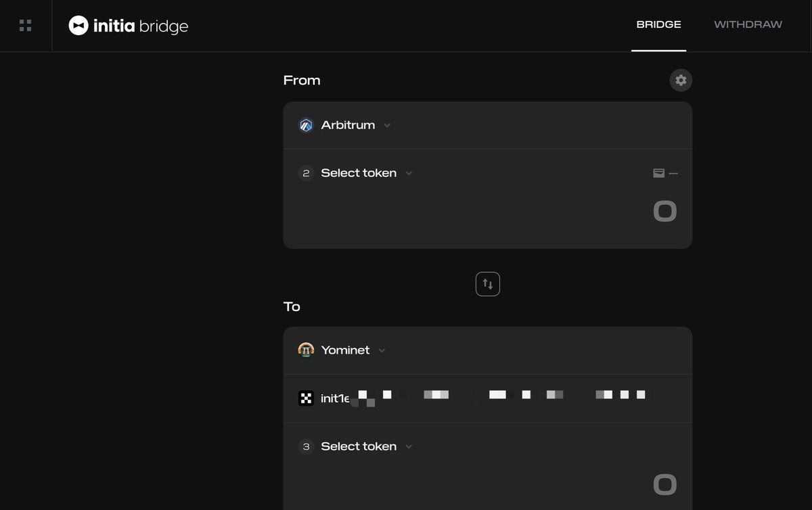This screenshot has width=812, height=510.
Task: Click the Arbitrum network logo
Action: tap(306, 125)
